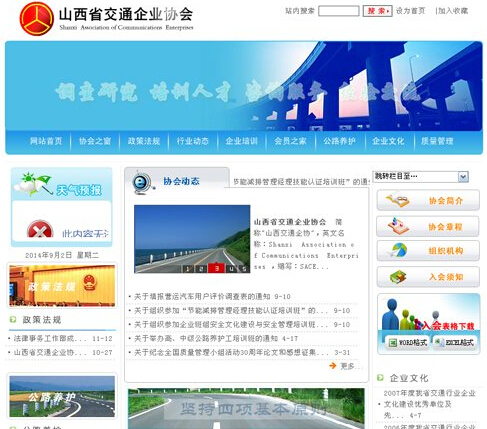This screenshot has height=429, width=487.
Task: Select slide number 3 in image carousel
Action: (216, 268)
